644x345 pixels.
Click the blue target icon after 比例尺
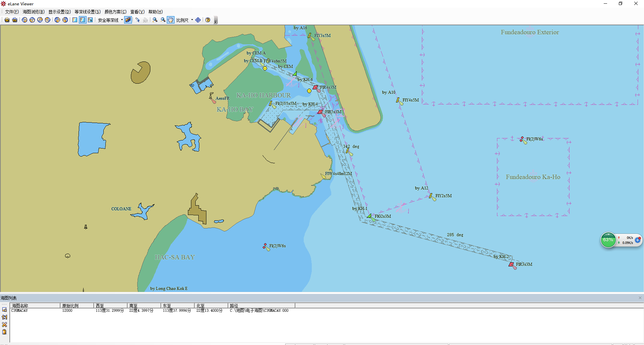point(198,20)
